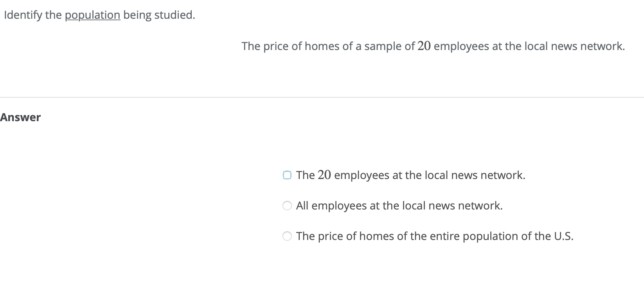
Task: Click the sample description text about 20 employees
Action: click(433, 46)
